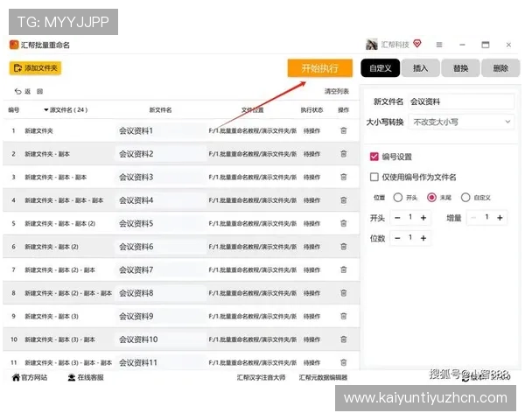Screen dimensions: 525x420
Task: Open 在线客服 customer service
Action: click(x=71, y=378)
